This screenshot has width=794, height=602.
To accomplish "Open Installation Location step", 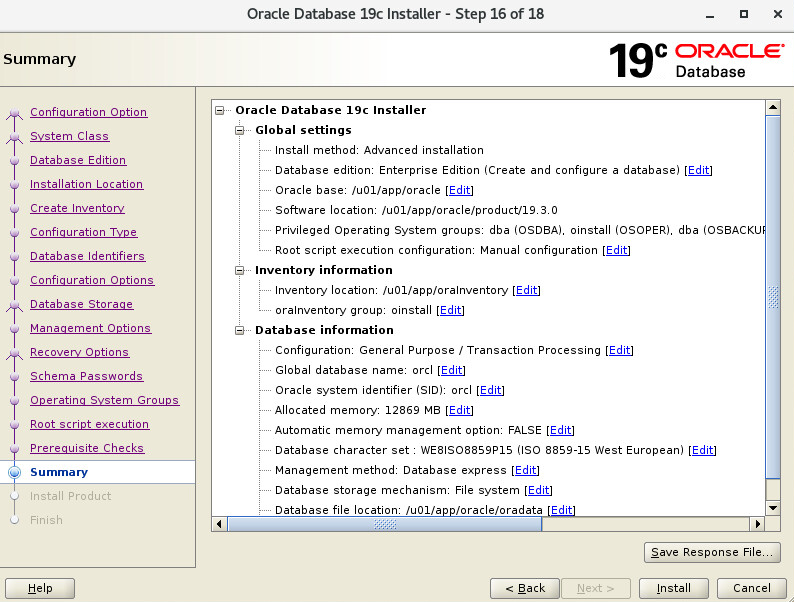I will coord(87,184).
